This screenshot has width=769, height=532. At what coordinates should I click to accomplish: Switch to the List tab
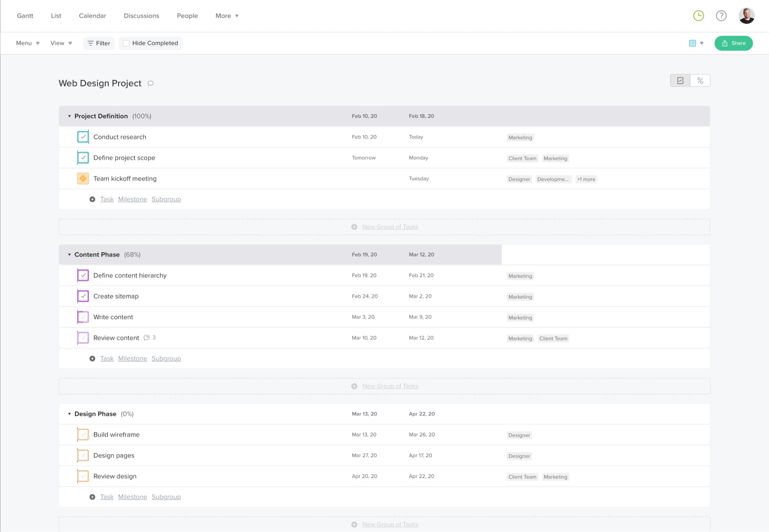tap(56, 16)
